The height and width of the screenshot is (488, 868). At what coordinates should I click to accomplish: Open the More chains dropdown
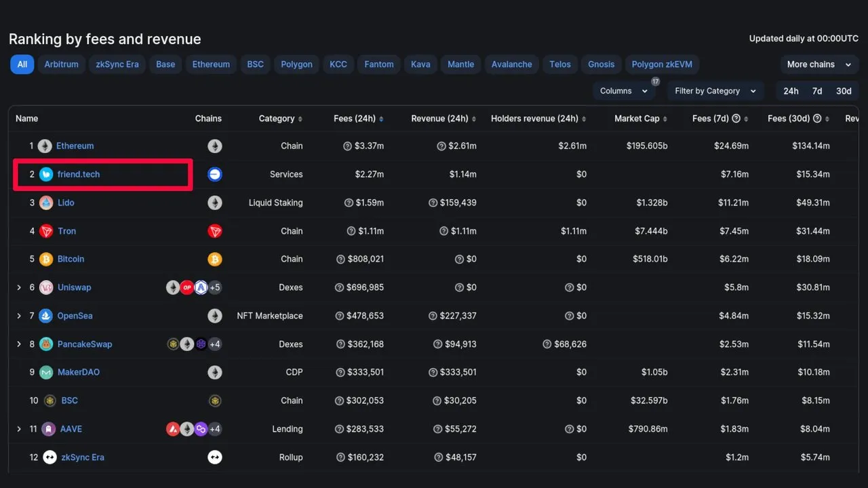(x=819, y=64)
